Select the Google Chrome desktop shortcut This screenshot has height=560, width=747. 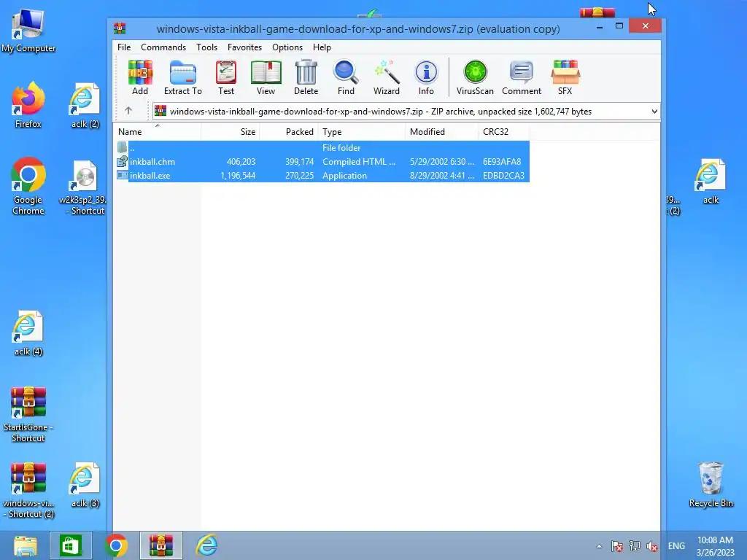point(28,186)
